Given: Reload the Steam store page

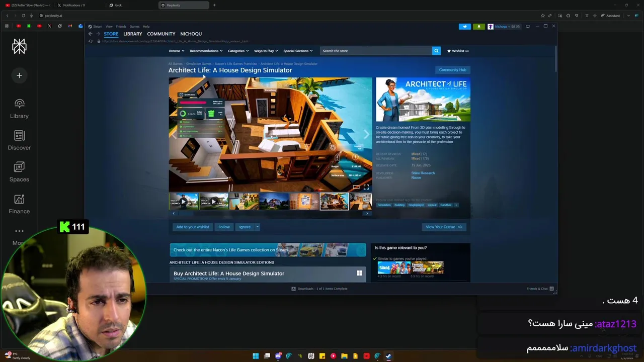Looking at the screenshot, I should (x=91, y=41).
